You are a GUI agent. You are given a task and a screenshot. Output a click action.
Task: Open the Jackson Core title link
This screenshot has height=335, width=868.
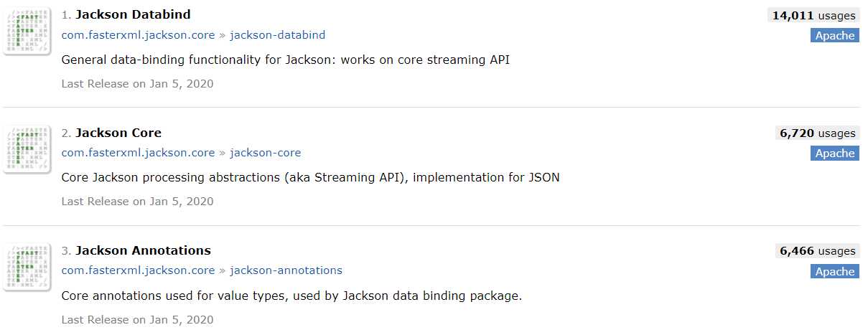(118, 133)
